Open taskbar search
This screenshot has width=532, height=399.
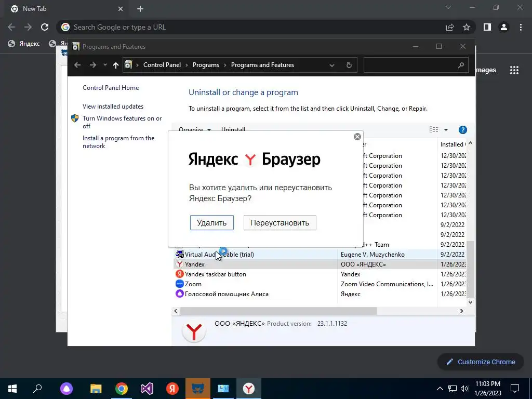click(37, 389)
